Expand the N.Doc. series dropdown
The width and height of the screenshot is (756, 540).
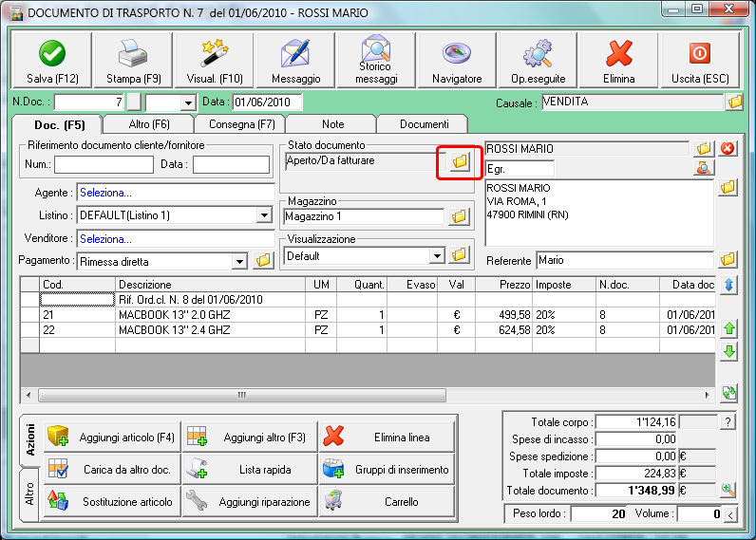(x=188, y=102)
